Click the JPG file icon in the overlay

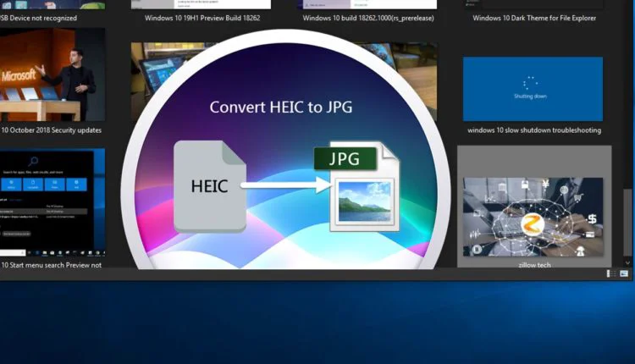click(x=356, y=187)
